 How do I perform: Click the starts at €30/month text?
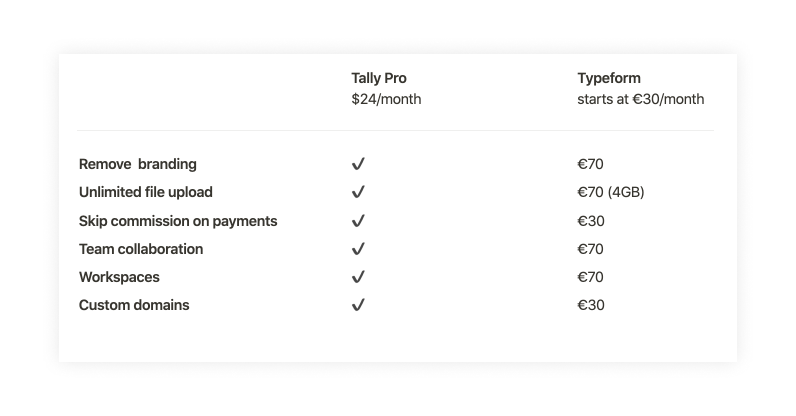[641, 99]
